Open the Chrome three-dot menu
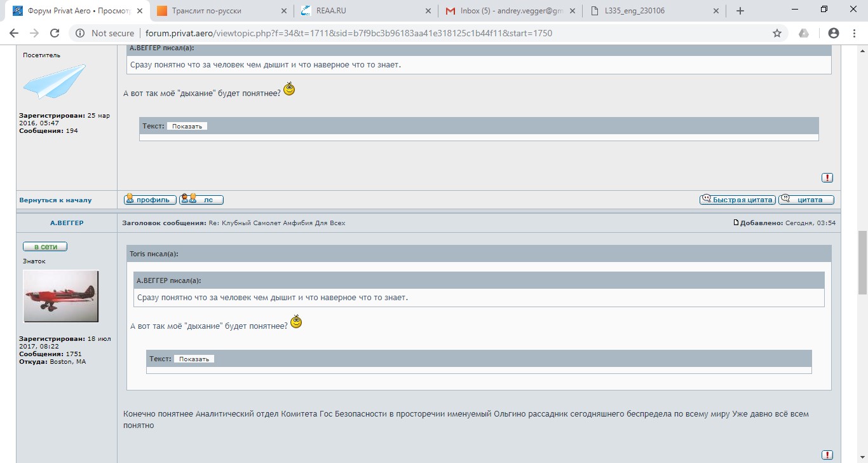The image size is (868, 463). click(853, 33)
